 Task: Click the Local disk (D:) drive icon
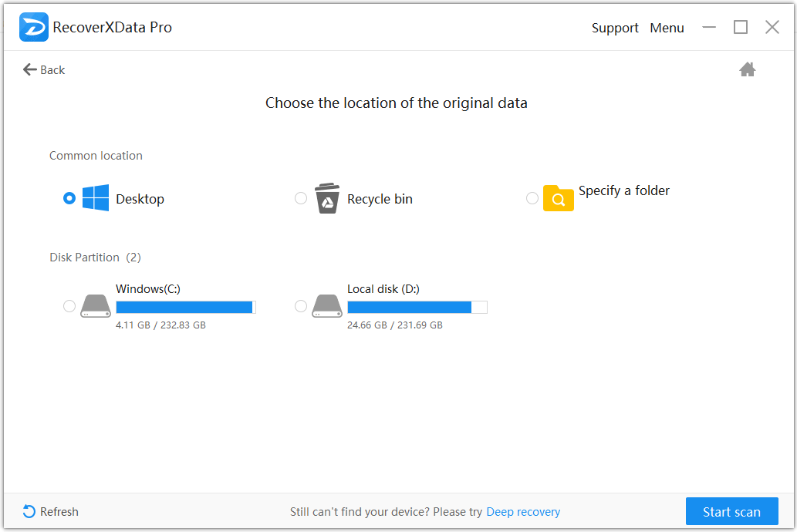click(327, 305)
